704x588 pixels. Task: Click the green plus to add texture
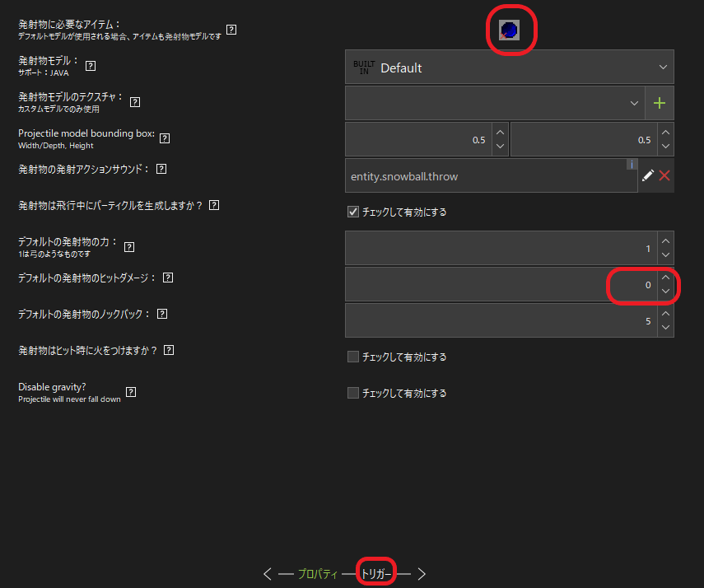point(659,103)
